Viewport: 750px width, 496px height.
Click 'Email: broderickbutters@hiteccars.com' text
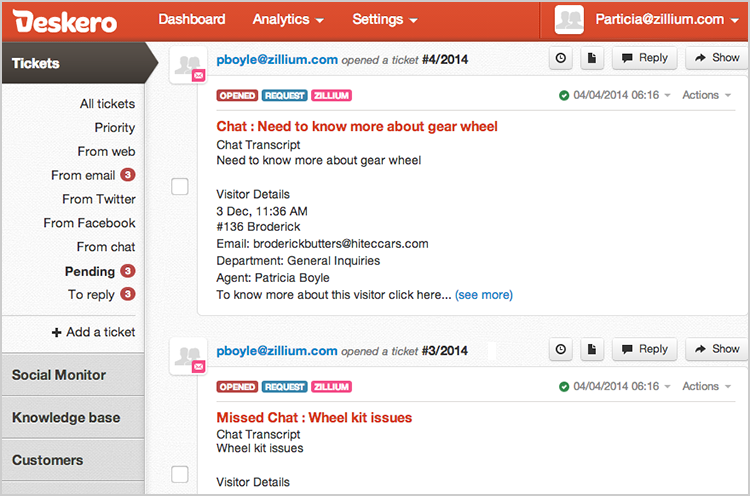[x=322, y=244]
